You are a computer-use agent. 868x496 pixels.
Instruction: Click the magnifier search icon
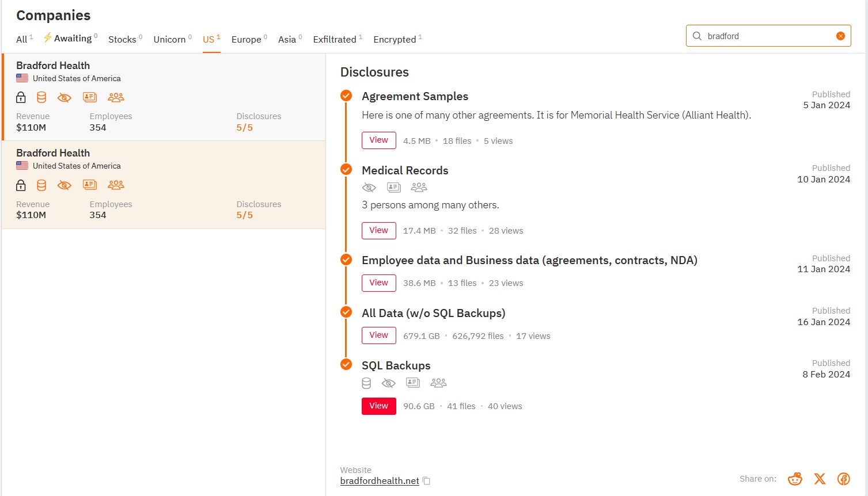click(x=697, y=36)
